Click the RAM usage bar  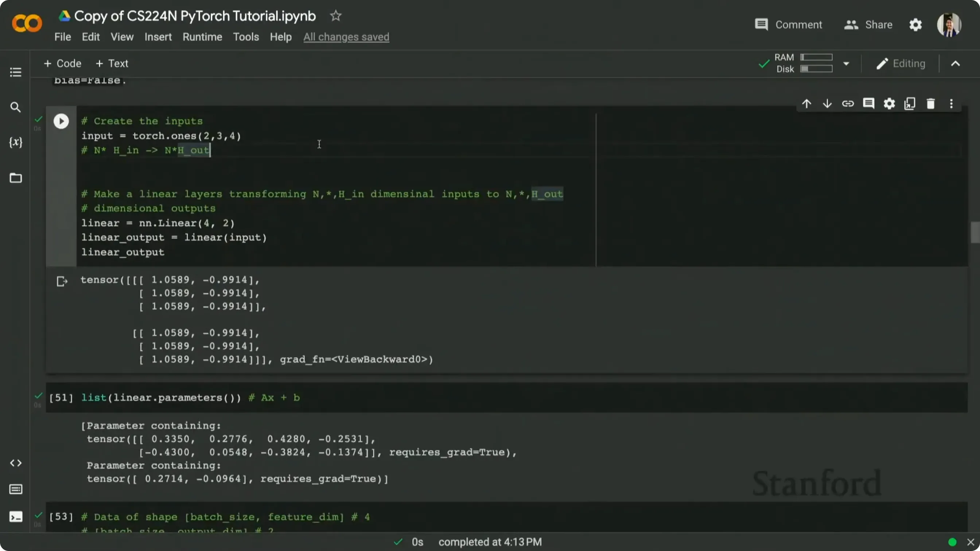pyautogui.click(x=816, y=57)
